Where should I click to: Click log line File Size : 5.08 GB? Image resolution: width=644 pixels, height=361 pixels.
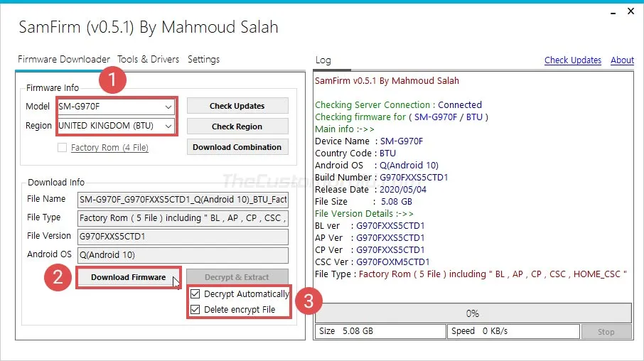pyautogui.click(x=363, y=202)
